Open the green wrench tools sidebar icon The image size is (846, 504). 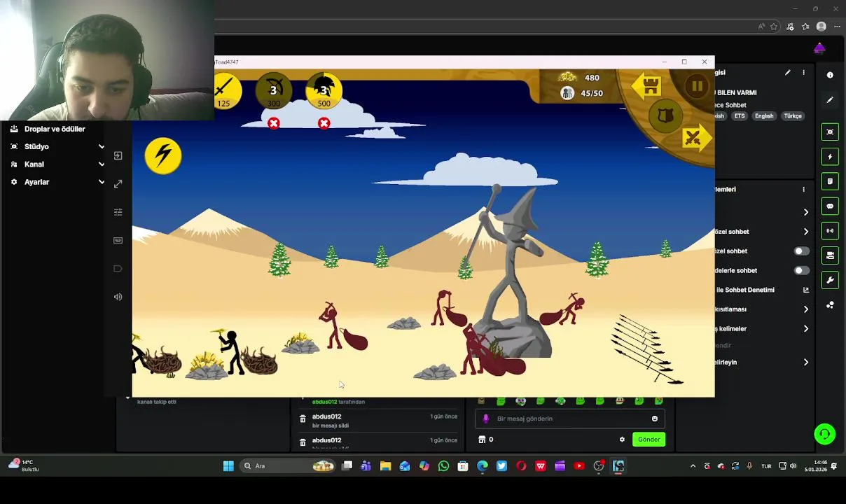point(830,281)
